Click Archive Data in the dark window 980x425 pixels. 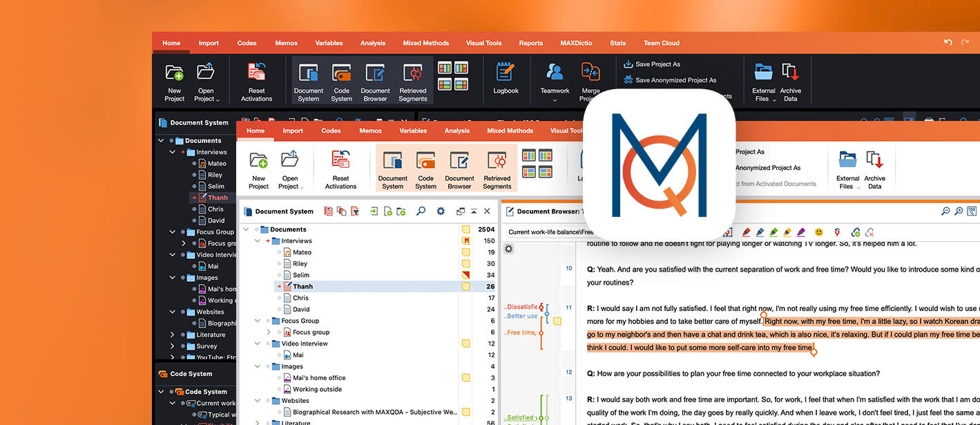791,82
